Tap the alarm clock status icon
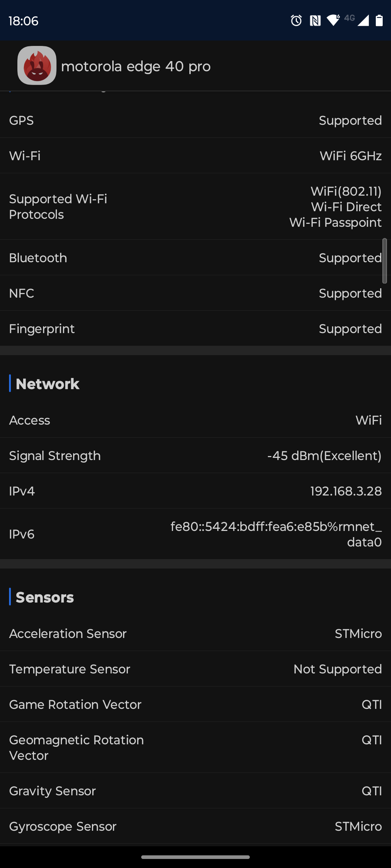 tap(296, 21)
